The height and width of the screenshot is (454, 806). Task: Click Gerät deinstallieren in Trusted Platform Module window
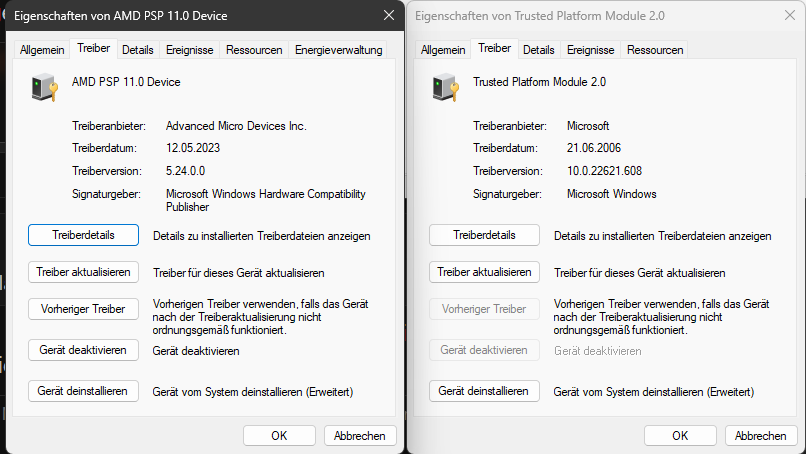tap(484, 391)
